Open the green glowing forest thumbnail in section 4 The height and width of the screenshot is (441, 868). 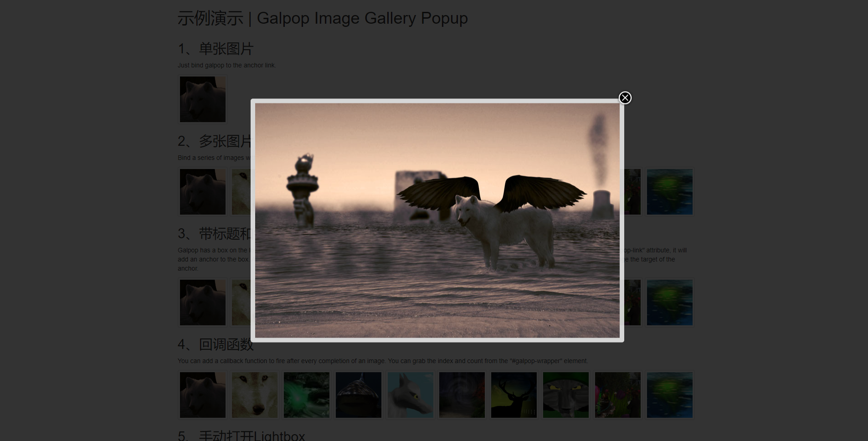(x=307, y=395)
